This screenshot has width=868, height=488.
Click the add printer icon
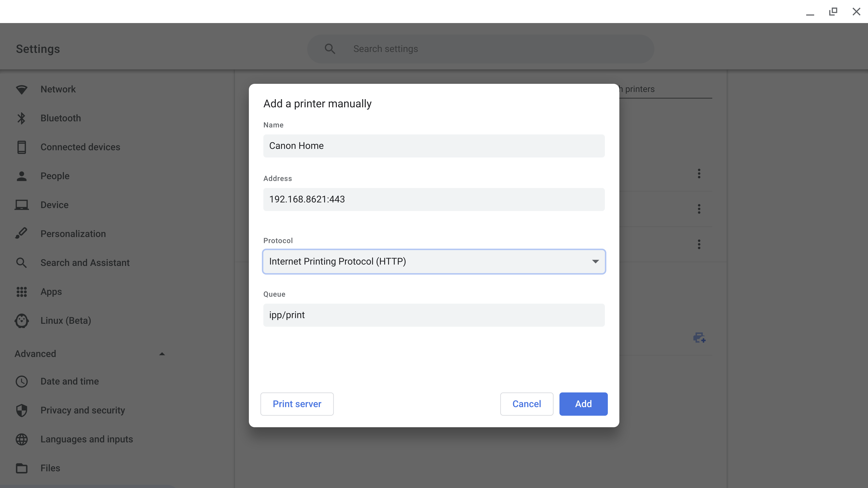(699, 338)
